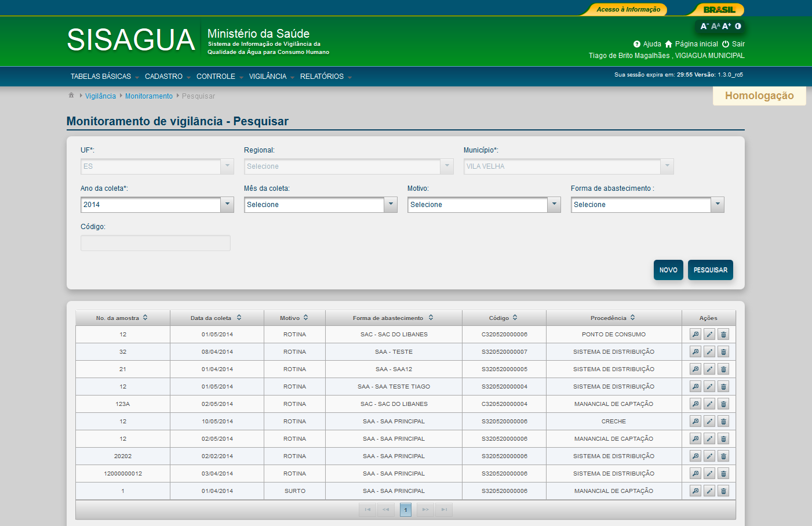Open the TABELAS BÁSICAS menu
Screen dimensions: 812x526
click(104, 77)
